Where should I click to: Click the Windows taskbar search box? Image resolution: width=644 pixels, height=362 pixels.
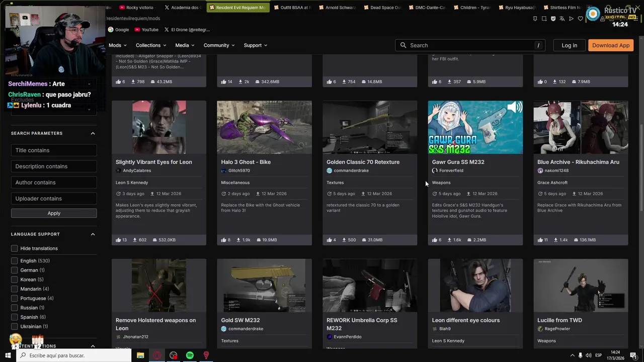tap(74, 355)
